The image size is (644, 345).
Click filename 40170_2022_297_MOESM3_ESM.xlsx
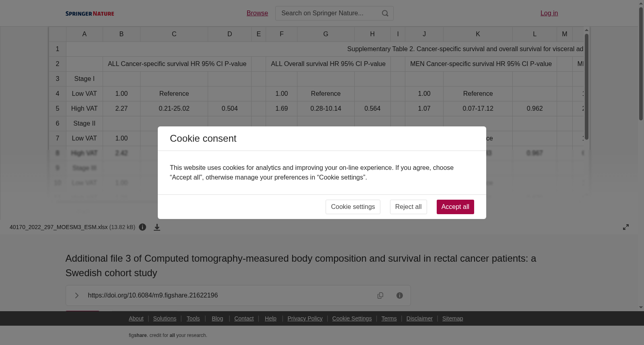pyautogui.click(x=59, y=227)
